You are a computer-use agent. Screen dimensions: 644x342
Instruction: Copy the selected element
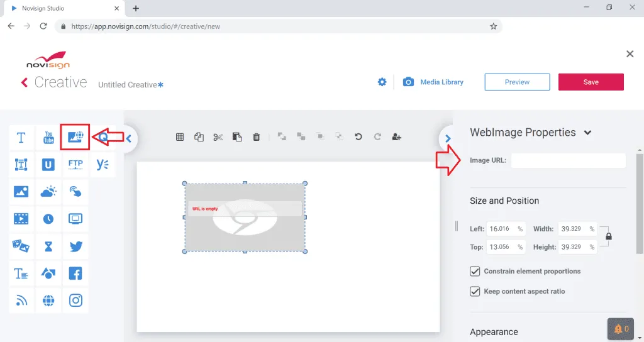199,137
